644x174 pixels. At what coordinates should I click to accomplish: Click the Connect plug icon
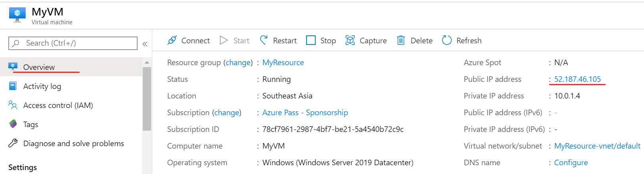coord(172,40)
